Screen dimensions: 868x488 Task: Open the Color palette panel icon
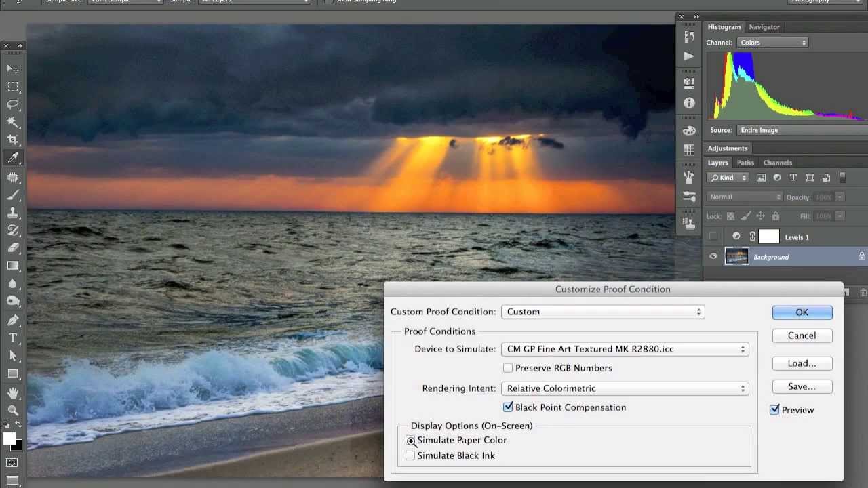[689, 131]
